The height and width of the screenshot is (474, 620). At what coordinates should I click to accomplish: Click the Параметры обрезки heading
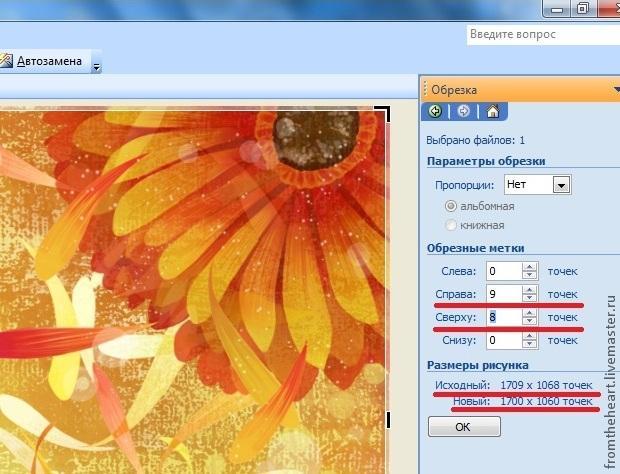(x=486, y=161)
